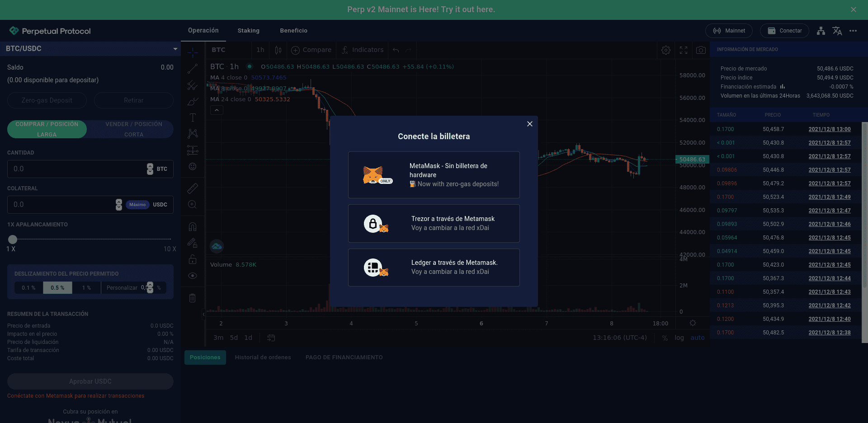This screenshot has height=423, width=868.
Task: Select the Posiciones tab
Action: tap(205, 357)
